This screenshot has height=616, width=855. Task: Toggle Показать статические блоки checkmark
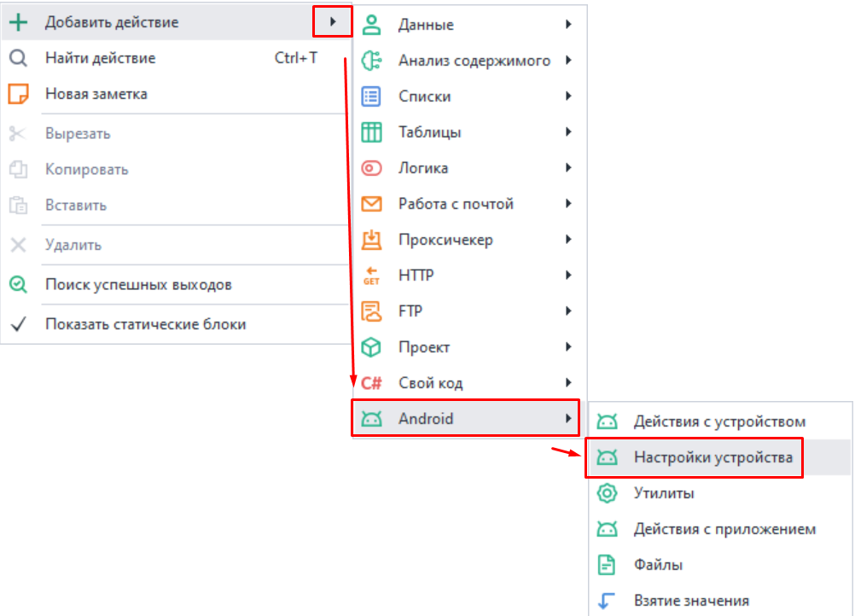click(19, 324)
